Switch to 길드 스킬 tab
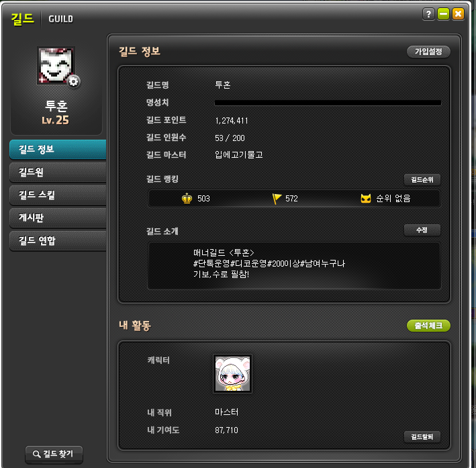 pos(58,195)
